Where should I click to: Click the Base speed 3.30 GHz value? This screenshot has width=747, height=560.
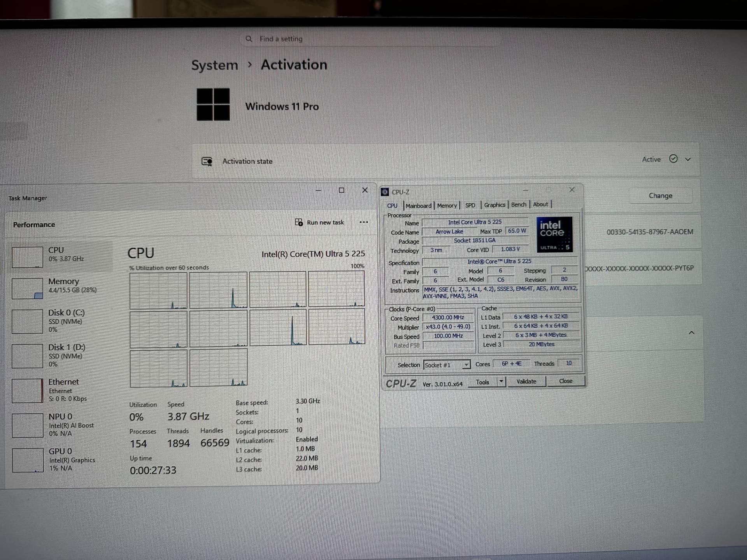click(308, 401)
